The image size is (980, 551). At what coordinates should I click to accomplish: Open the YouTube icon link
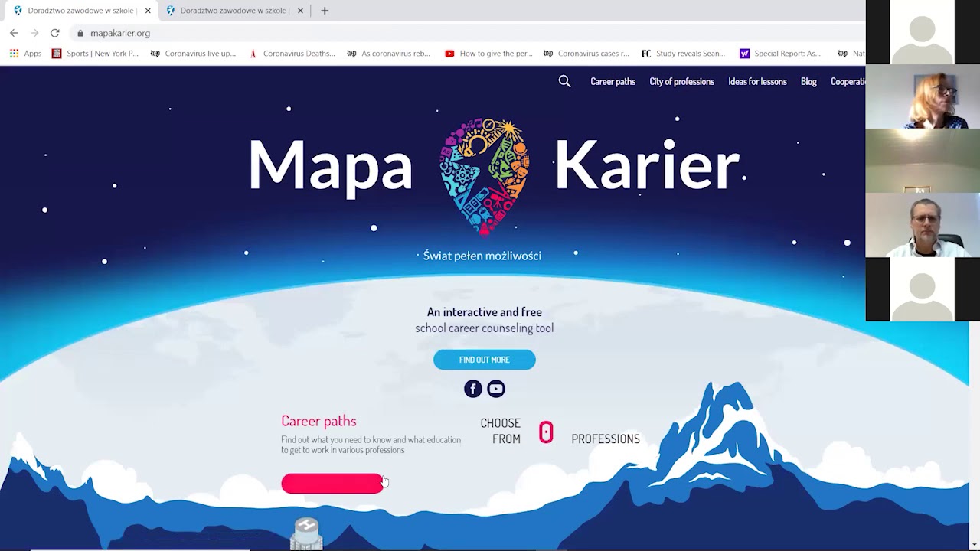[496, 389]
